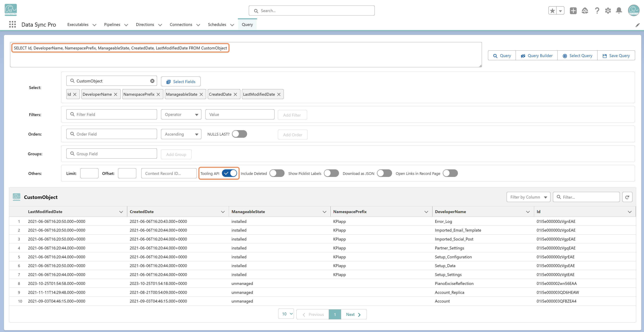This screenshot has height=332, width=644.
Task: Expand the Ascending sort order dropdown
Action: 181,134
